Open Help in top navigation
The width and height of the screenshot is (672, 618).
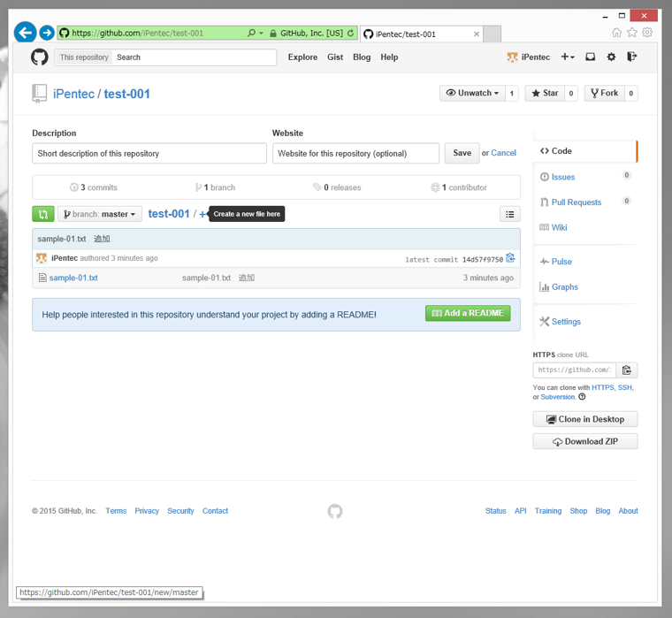click(389, 57)
